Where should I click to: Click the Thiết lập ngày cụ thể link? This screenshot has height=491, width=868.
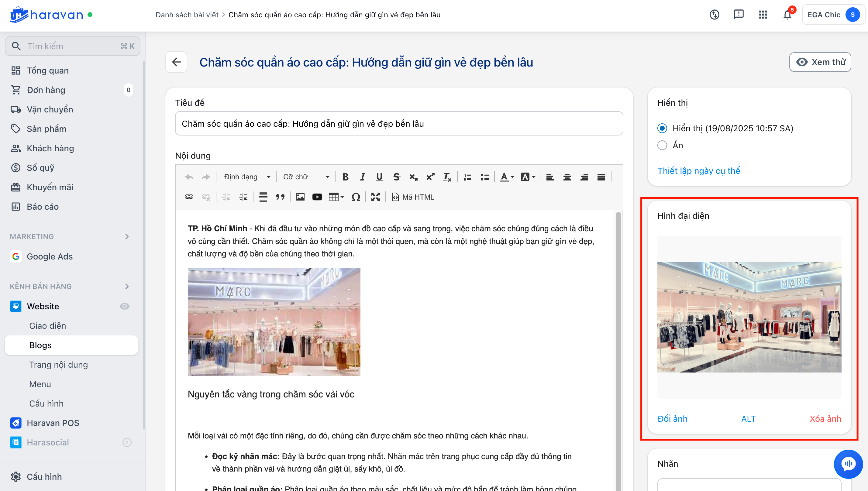pos(698,171)
